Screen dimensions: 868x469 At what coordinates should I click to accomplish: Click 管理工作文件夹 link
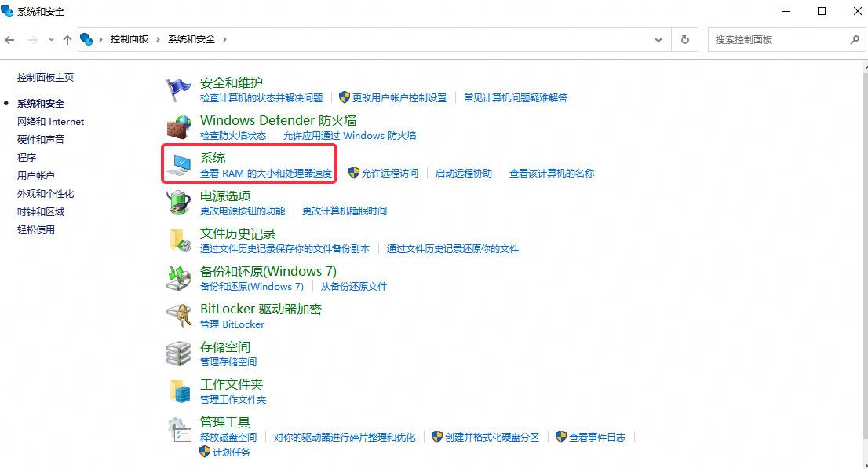pyautogui.click(x=233, y=399)
